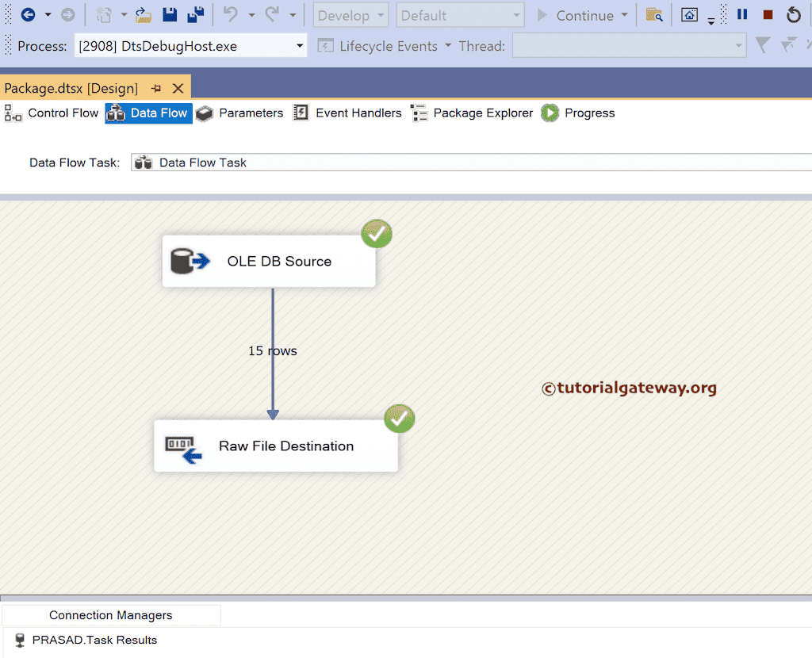Screen dimensions: 812x658
Task: Select the Raw File Destination component
Action: pos(276,446)
